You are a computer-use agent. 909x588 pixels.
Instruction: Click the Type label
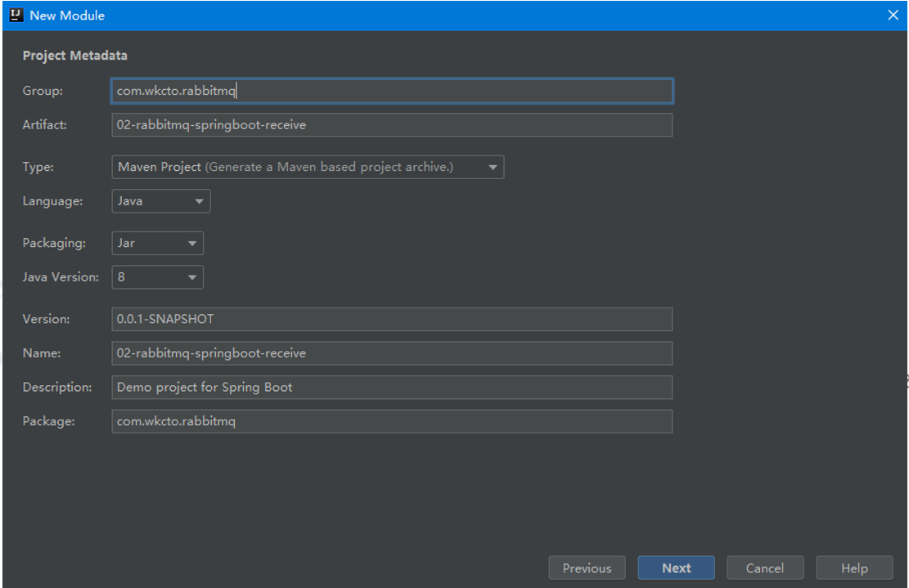click(38, 168)
